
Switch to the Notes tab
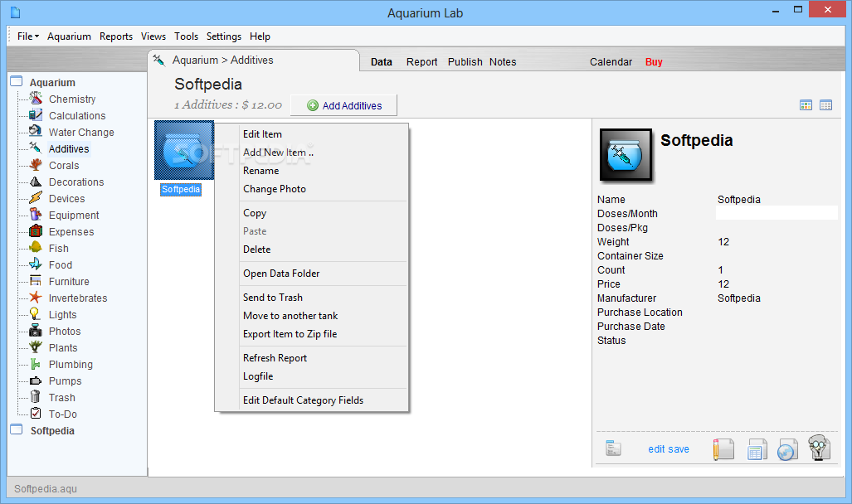tap(503, 62)
